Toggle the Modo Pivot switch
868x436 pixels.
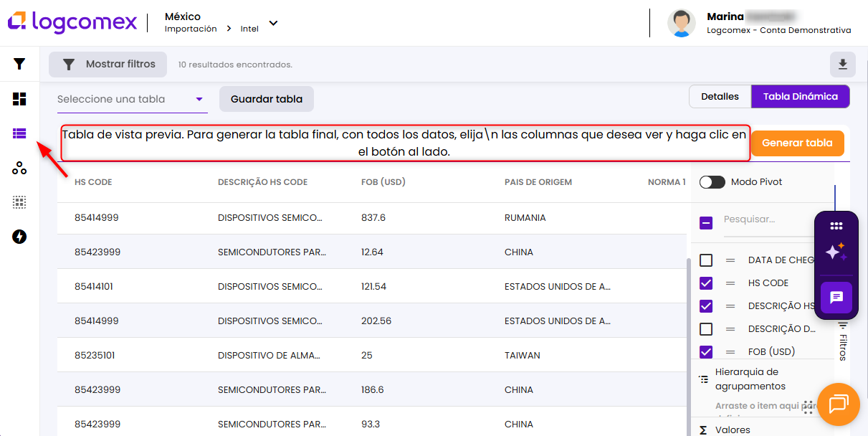(x=712, y=182)
